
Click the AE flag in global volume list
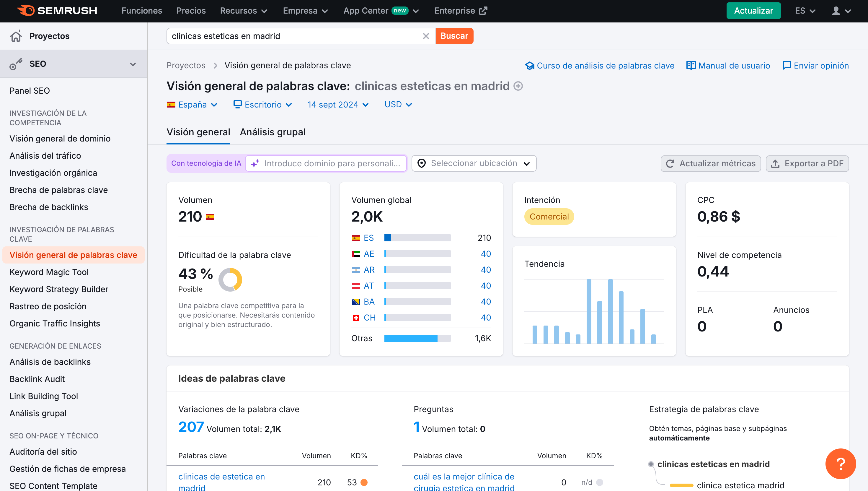pyautogui.click(x=356, y=254)
